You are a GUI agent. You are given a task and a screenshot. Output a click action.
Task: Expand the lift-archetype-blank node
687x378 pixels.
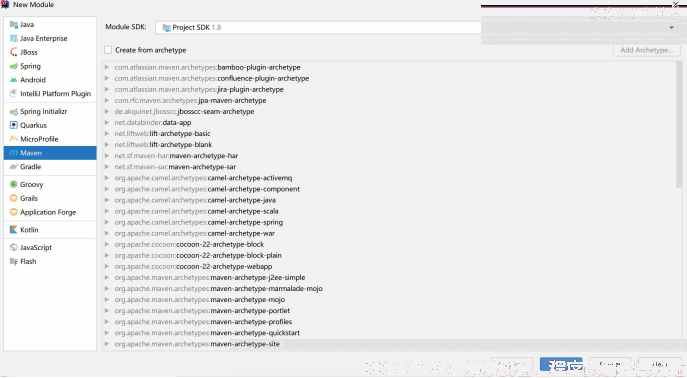(x=106, y=145)
